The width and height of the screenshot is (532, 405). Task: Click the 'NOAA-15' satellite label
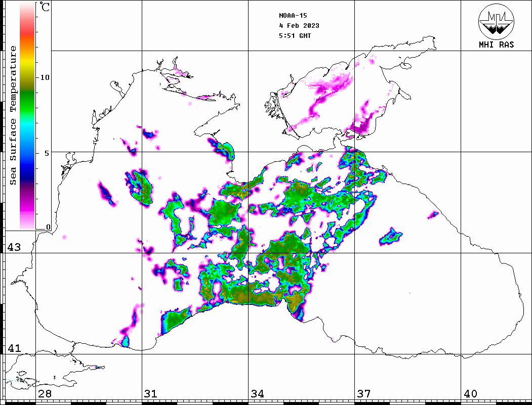293,16
